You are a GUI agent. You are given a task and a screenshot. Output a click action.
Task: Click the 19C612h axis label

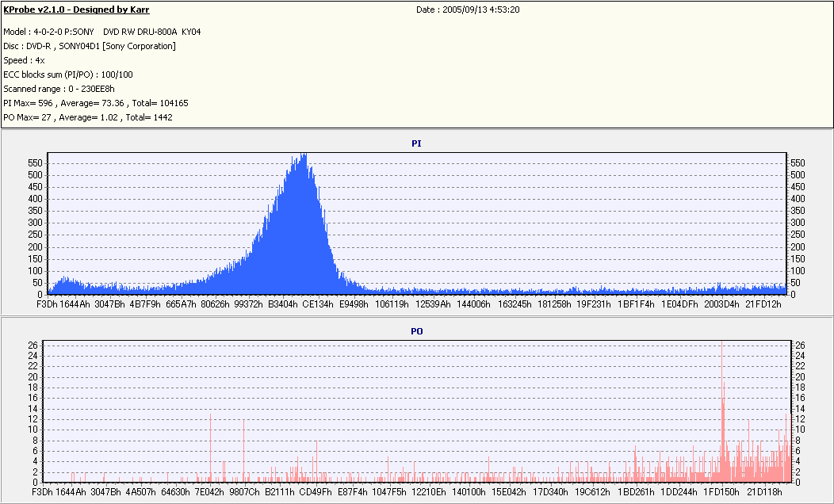(x=592, y=492)
